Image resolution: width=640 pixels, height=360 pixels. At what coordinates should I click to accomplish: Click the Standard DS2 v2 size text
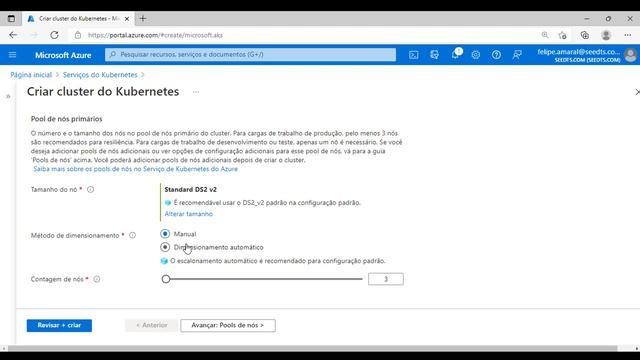tap(191, 189)
